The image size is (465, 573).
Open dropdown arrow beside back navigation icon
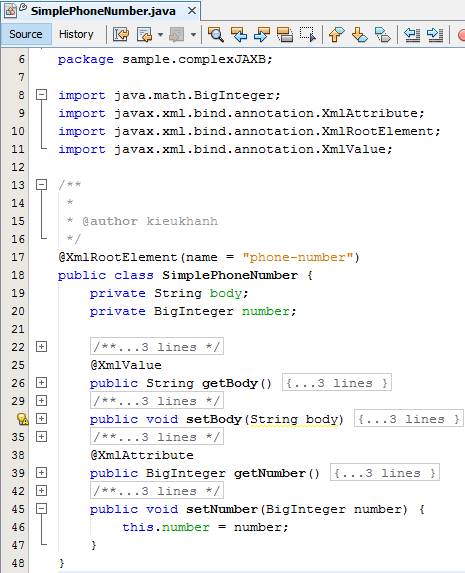point(160,35)
